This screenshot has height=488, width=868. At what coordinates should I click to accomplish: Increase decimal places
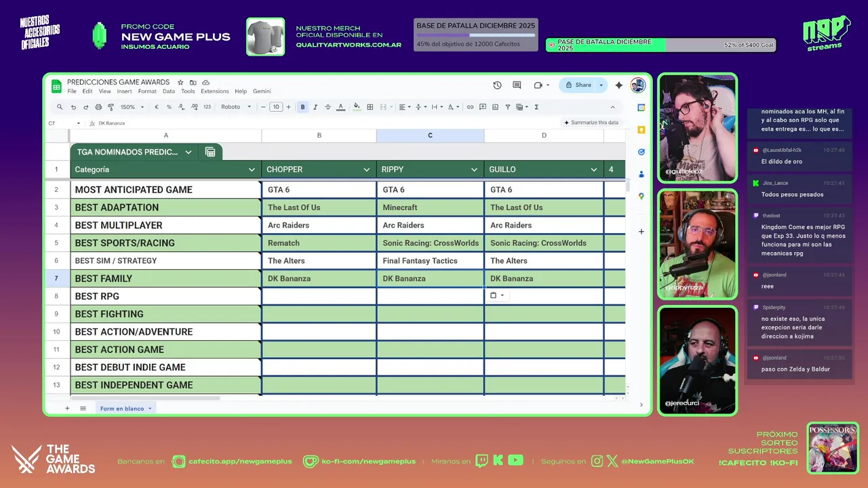click(x=195, y=107)
